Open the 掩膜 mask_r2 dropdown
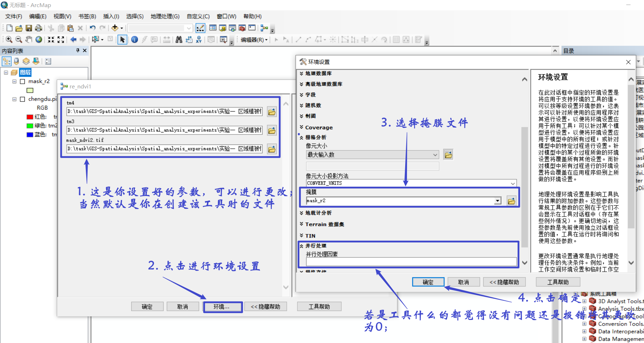Screen dimensions: 644x343 pos(498,201)
